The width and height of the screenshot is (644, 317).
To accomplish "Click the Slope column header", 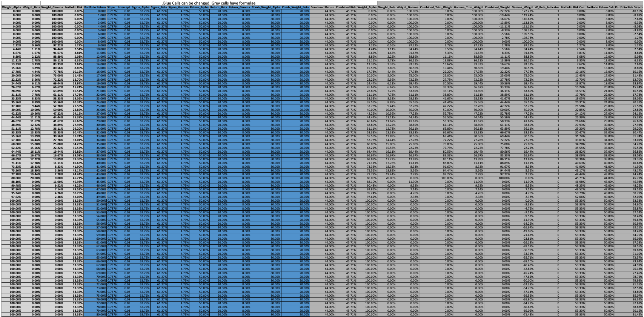I will 112,7.
